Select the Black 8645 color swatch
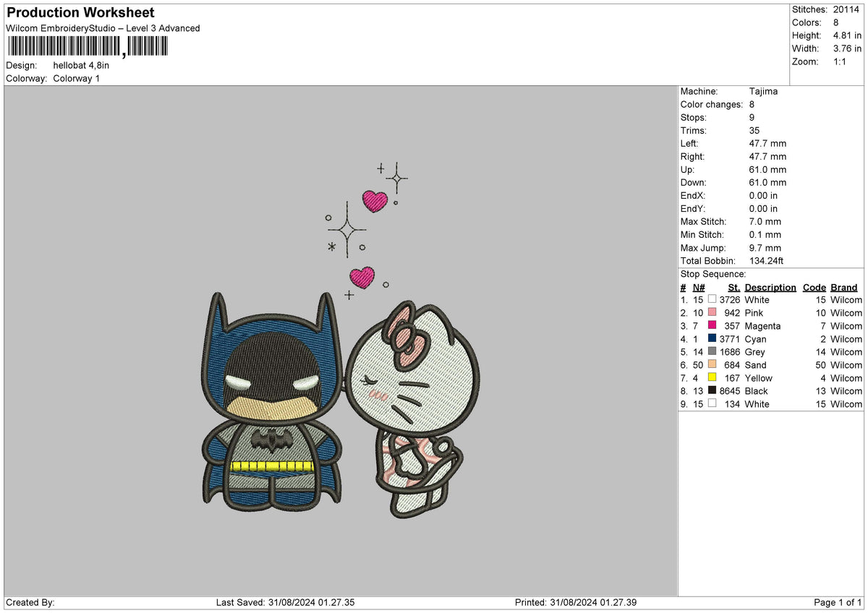Image resolution: width=868 pixels, height=613 pixels. click(x=712, y=390)
